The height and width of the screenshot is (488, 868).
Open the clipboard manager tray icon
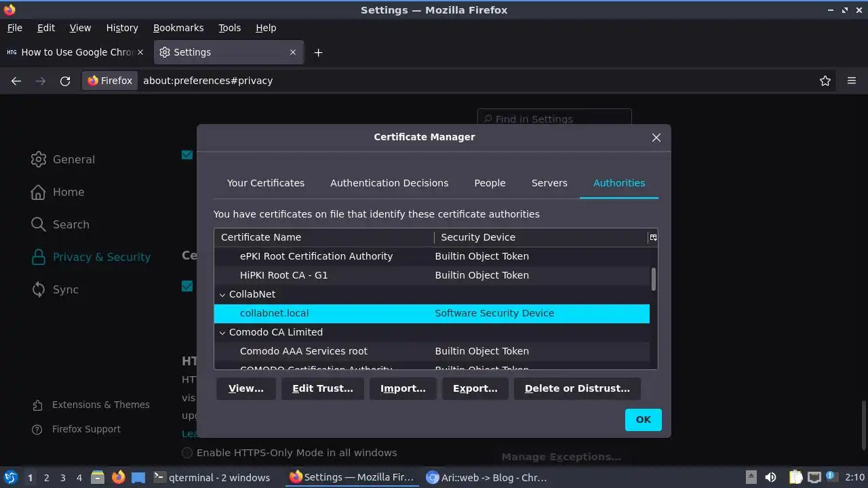pos(795,477)
